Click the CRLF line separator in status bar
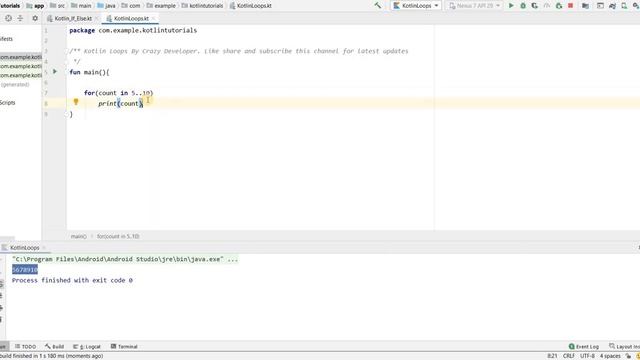Screen dimensions: 640x360 point(569,356)
